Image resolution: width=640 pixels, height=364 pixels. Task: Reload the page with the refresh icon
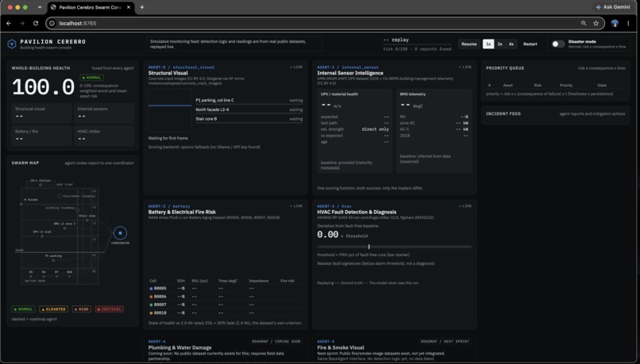pyautogui.click(x=36, y=23)
